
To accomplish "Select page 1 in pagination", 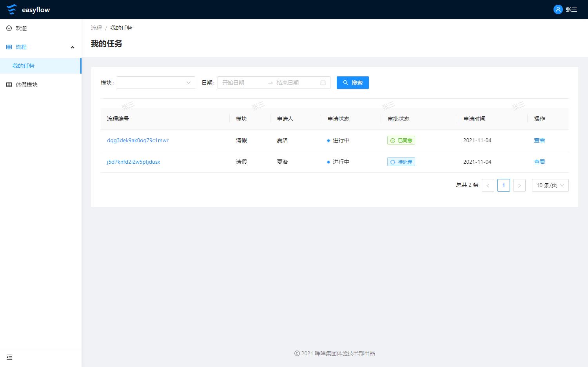I will click(503, 185).
